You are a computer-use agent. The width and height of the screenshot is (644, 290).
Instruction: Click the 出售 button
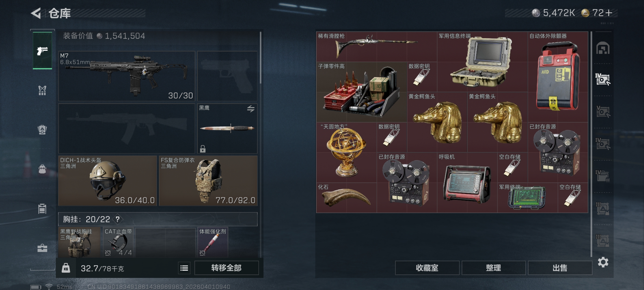(560, 268)
